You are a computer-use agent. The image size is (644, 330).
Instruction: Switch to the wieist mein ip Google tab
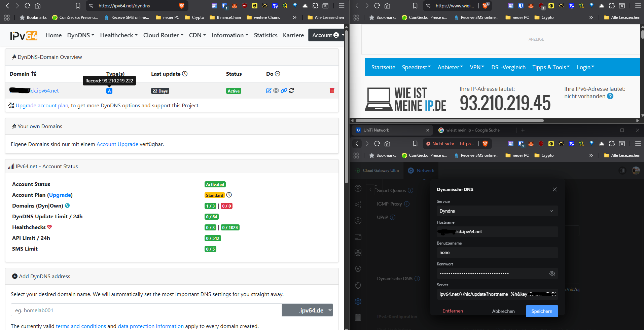[472, 130]
